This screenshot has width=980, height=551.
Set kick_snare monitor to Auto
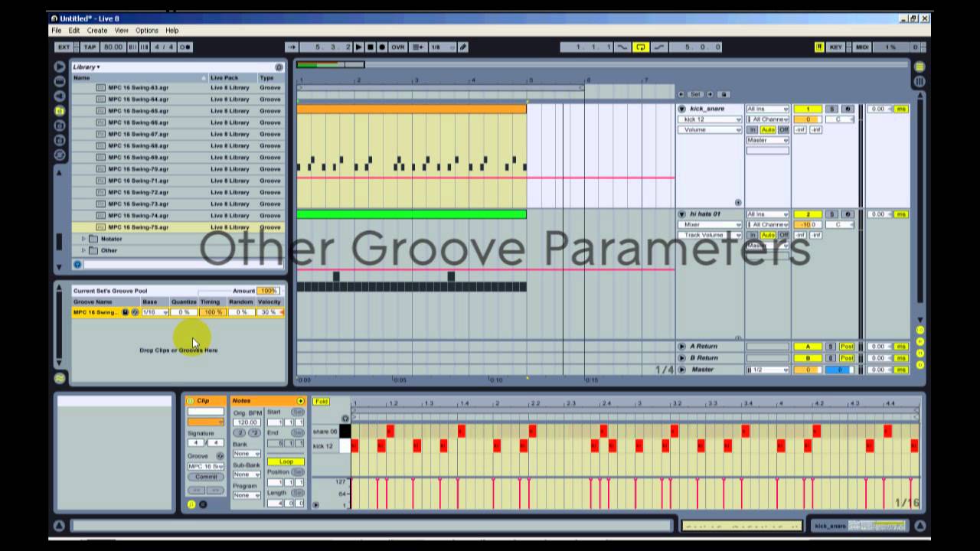pos(768,130)
